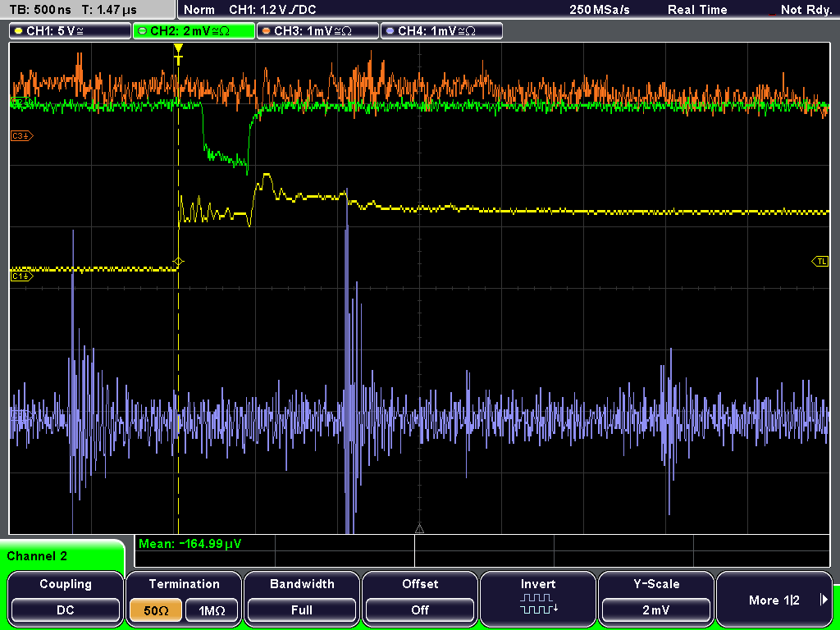Viewport: 840px width, 630px height.
Task: Click the C1 ground level marker
Action: point(22,276)
